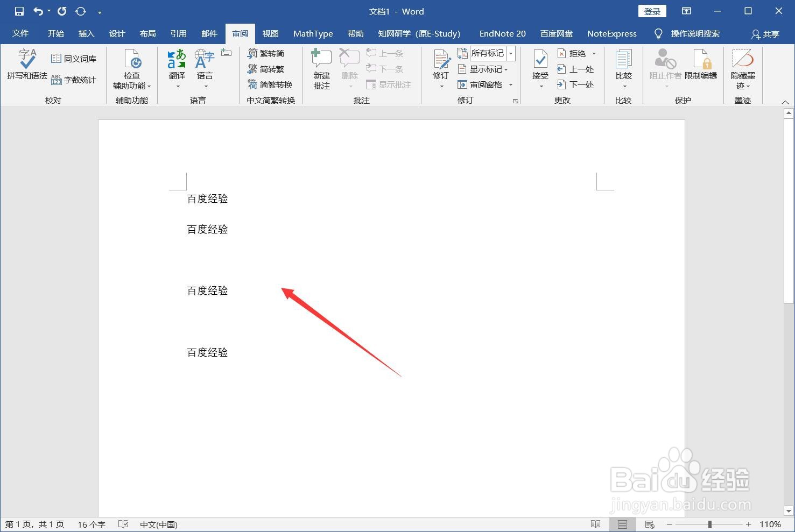Click the vertical scrollbar down arrow
795x532 pixels.
789,511
